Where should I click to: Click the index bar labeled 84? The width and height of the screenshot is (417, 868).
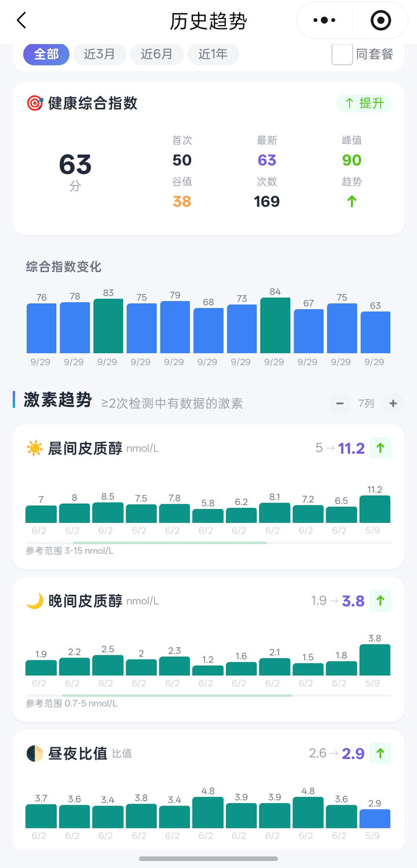[275, 325]
